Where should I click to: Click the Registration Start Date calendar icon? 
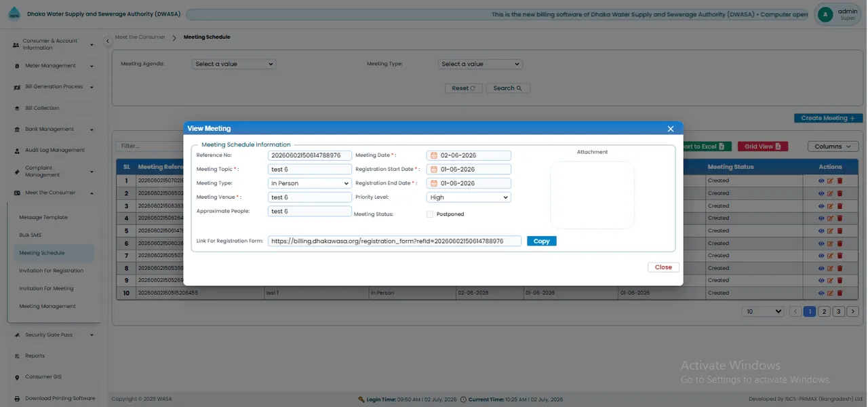click(x=434, y=170)
